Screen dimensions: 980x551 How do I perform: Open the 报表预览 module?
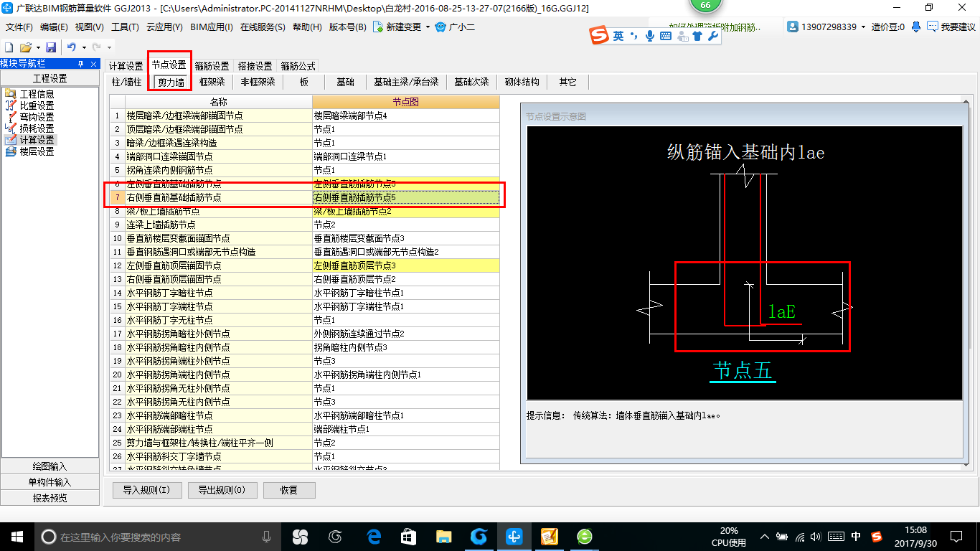pyautogui.click(x=50, y=498)
